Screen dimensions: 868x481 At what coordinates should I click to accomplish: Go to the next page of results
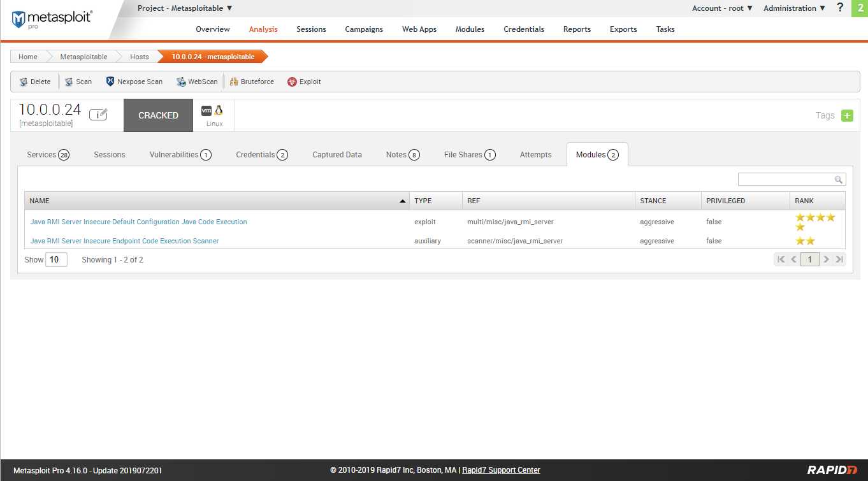pos(826,259)
